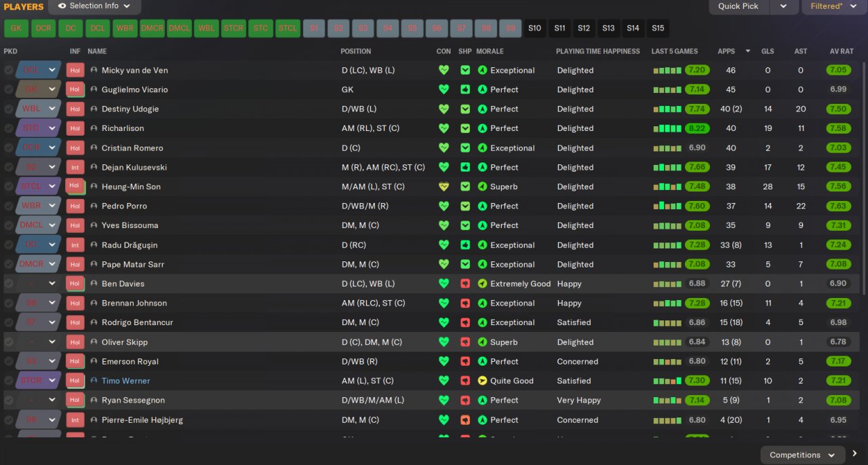Click Cristian Romero's morale arrow icon
This screenshot has height=465, width=868.
pos(482,148)
